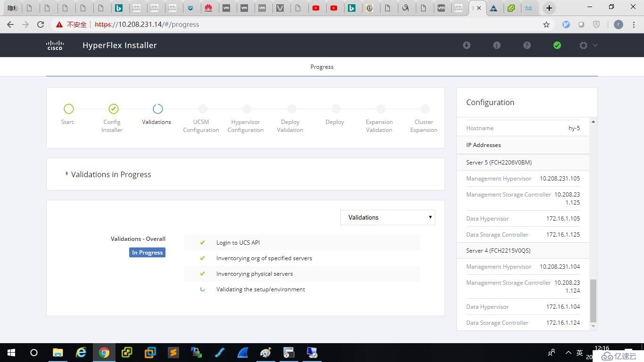Click the download icon in HyperFlex header
Screen dimensions: 644x362
466,45
